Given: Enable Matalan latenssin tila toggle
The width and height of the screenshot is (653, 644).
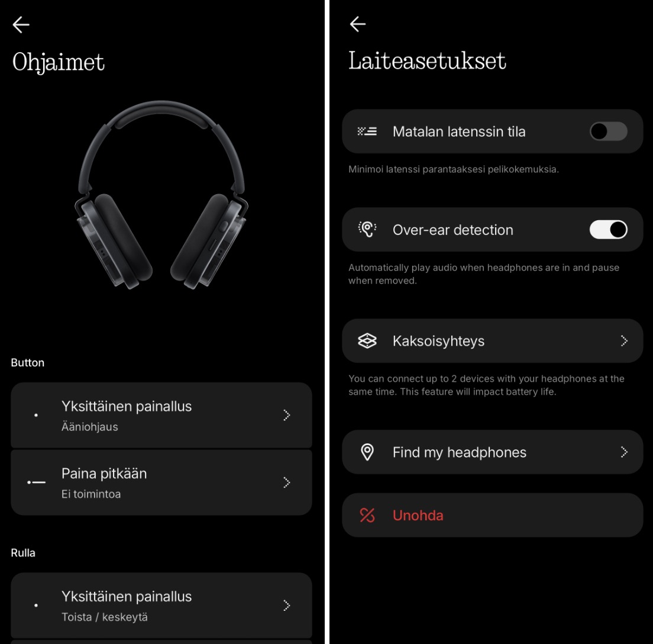Looking at the screenshot, I should click(609, 131).
